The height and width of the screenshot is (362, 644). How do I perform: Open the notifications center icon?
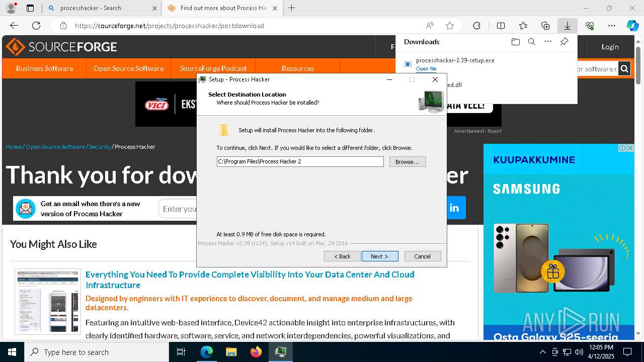[x=627, y=352]
